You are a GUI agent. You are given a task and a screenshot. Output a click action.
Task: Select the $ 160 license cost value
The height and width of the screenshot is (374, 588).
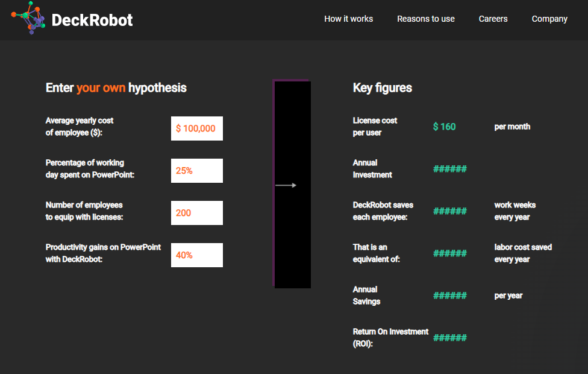pyautogui.click(x=445, y=127)
